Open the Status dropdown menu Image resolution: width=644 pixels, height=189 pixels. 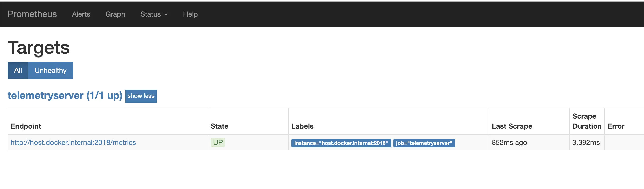coord(151,14)
